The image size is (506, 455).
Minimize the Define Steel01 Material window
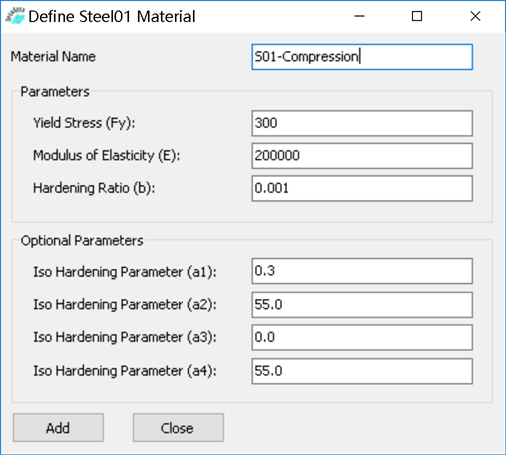pyautogui.click(x=359, y=16)
